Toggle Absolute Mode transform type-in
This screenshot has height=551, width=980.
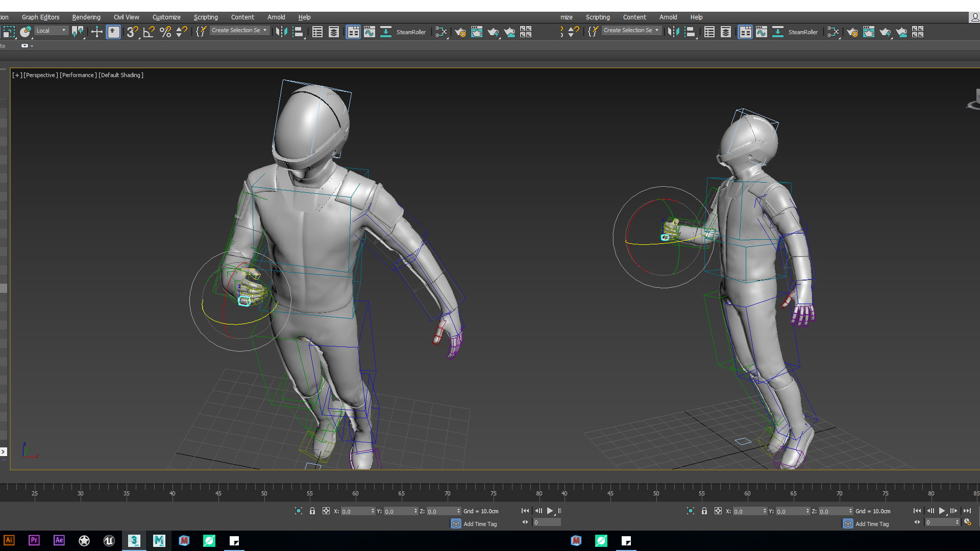pyautogui.click(x=326, y=511)
